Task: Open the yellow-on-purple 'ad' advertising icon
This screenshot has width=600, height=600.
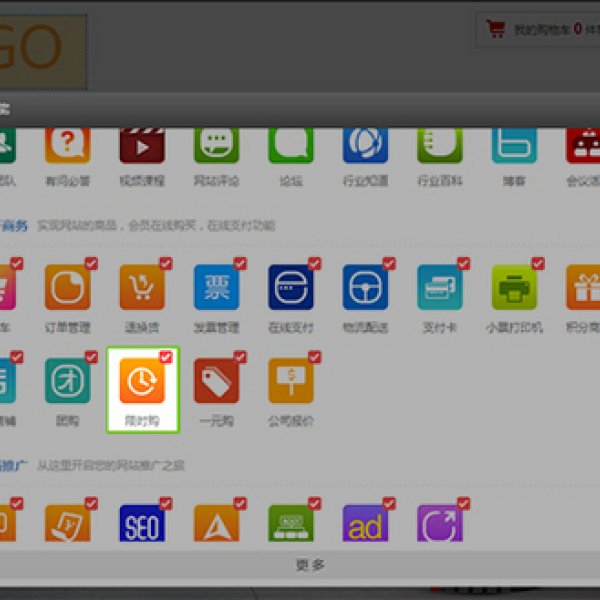Action: coord(365,524)
